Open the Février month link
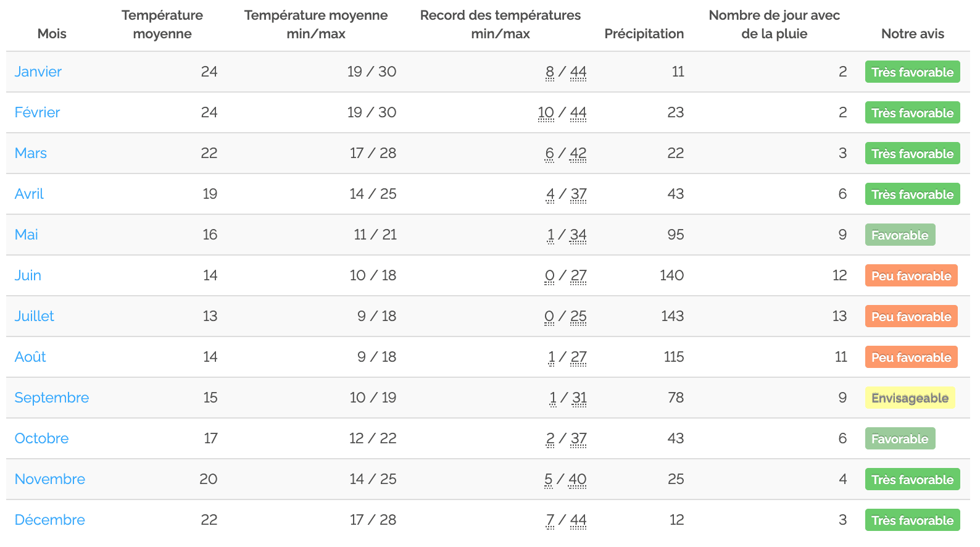 click(x=37, y=112)
